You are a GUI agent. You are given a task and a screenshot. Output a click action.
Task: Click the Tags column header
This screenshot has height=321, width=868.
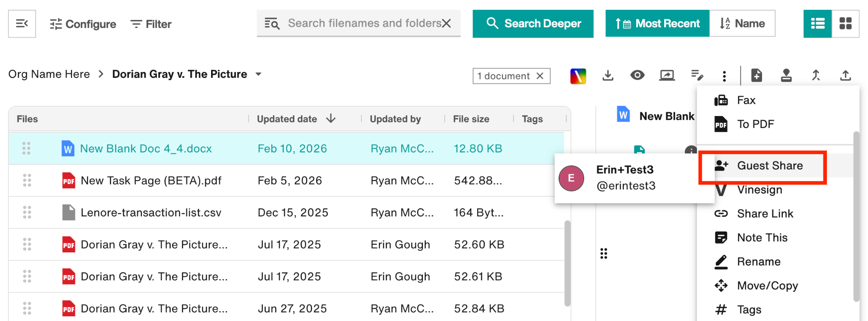[x=532, y=119]
